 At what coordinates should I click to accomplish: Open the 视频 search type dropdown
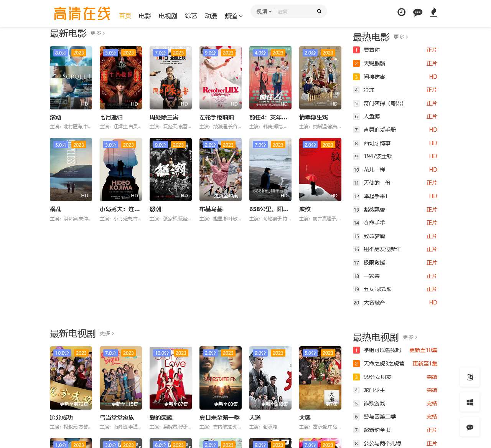262,12
